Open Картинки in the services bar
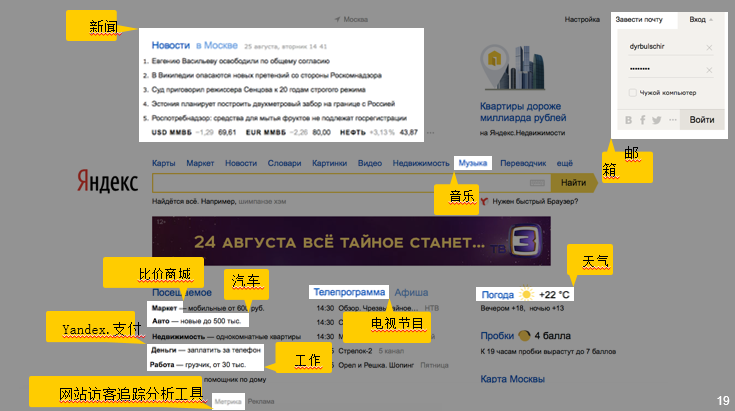735x411 pixels. point(330,163)
